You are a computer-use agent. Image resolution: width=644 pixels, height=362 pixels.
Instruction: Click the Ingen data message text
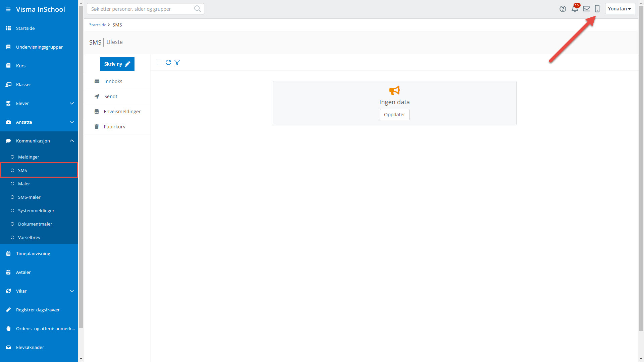(394, 102)
